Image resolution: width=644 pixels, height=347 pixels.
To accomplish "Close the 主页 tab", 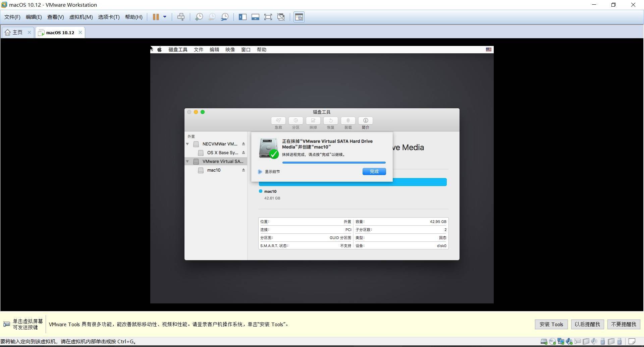I will (29, 32).
